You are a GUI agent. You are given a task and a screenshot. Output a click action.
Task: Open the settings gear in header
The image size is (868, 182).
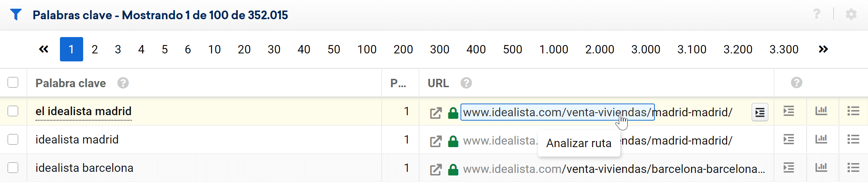(x=851, y=15)
